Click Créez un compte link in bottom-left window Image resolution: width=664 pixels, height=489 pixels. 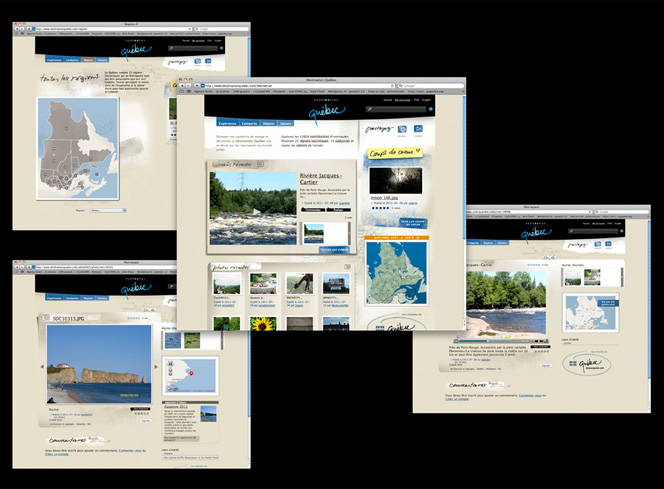[57, 454]
